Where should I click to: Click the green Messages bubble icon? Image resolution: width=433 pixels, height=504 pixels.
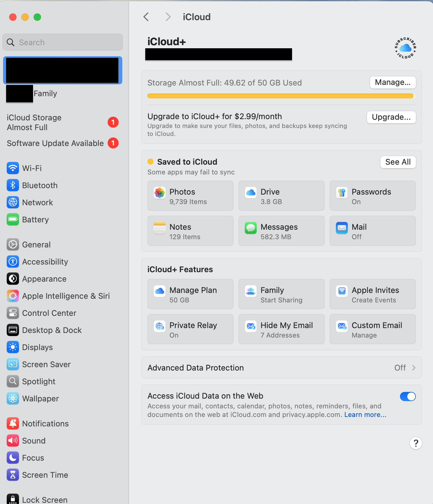pyautogui.click(x=251, y=228)
